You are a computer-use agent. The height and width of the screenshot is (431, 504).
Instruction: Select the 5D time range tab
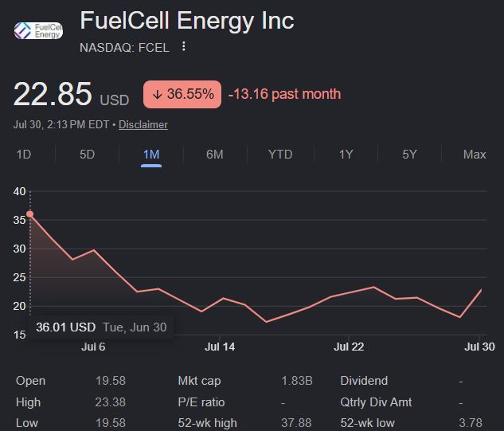87,155
